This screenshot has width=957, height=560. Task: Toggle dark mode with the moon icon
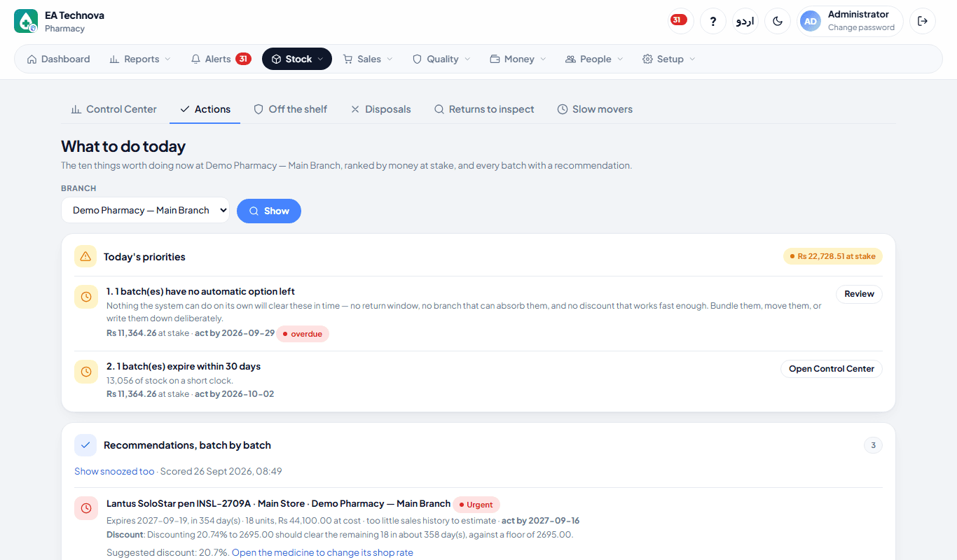[x=778, y=21]
